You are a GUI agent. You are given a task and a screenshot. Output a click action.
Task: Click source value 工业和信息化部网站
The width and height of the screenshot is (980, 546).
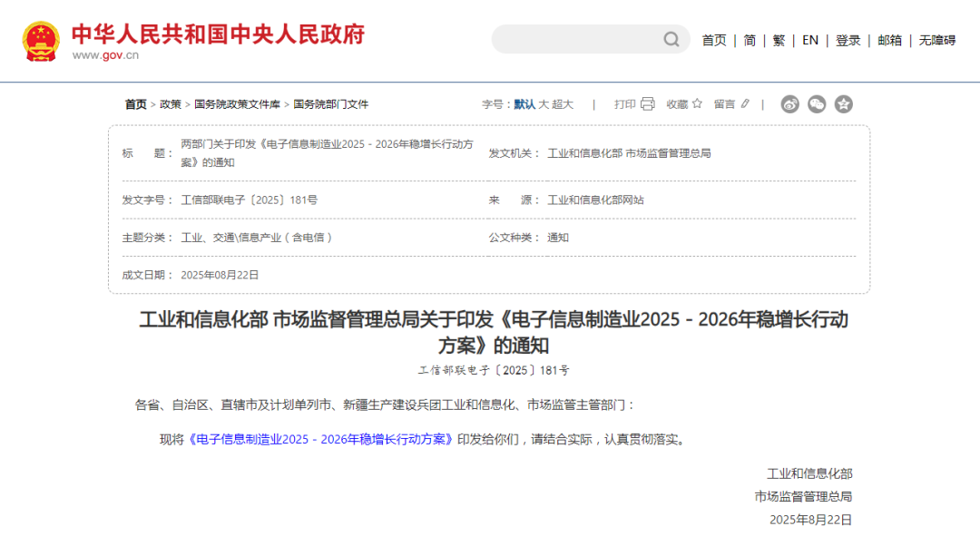[595, 200]
